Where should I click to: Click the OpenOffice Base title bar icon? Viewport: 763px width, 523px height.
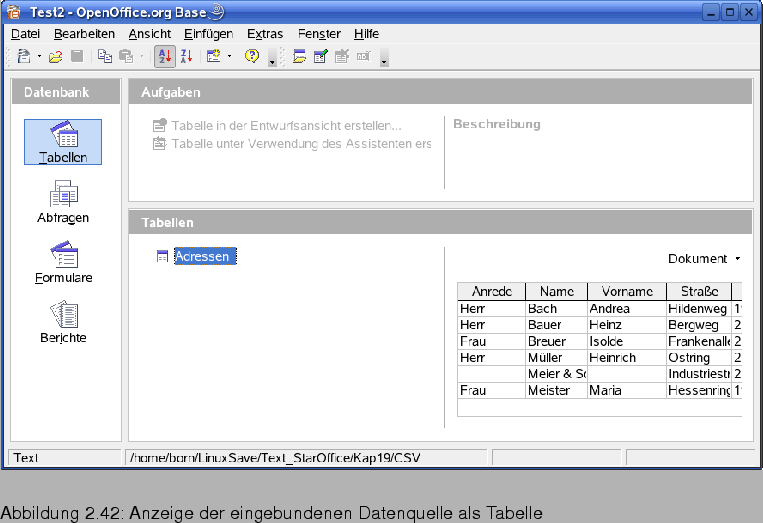coord(14,12)
